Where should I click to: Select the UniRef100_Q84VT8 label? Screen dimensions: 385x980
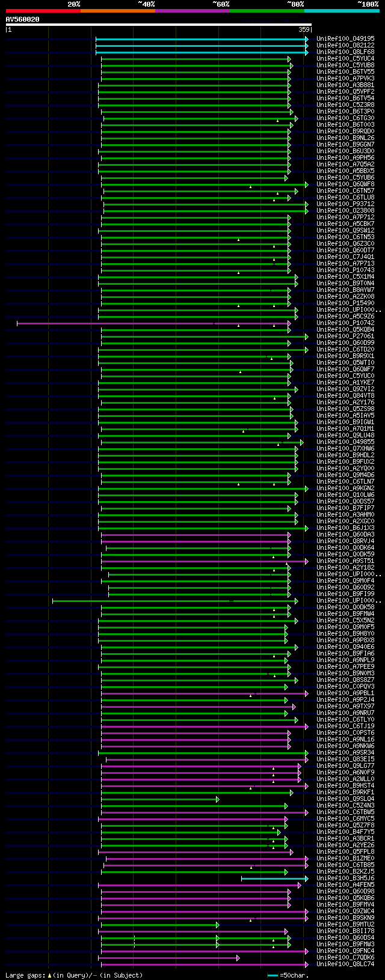click(x=345, y=395)
